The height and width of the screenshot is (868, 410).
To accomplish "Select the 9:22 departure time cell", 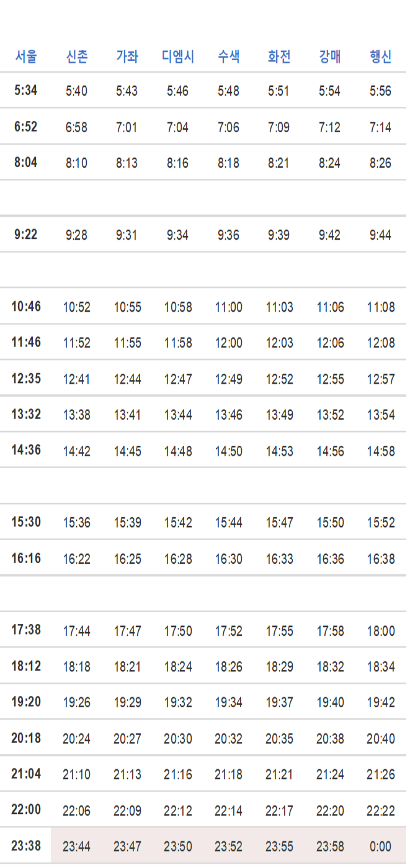I will [26, 235].
